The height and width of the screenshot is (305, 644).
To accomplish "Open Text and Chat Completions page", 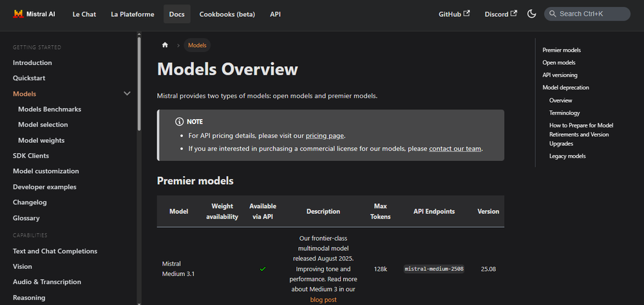I will (55, 251).
